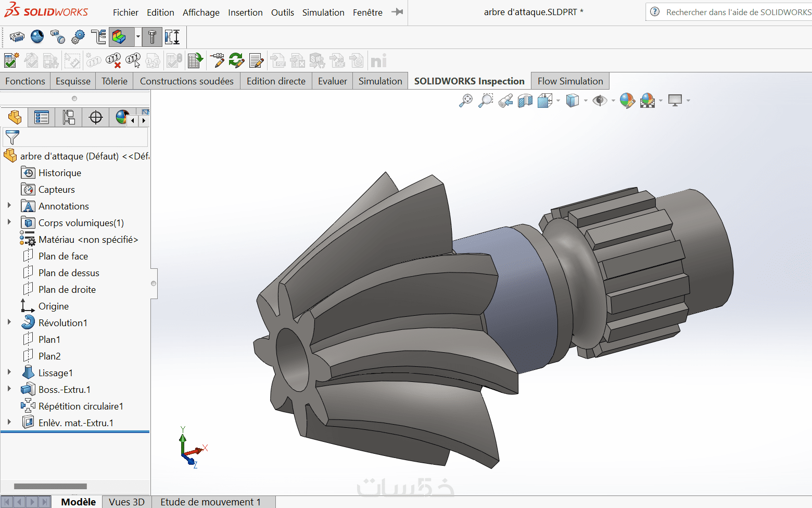Open the Insertion menu

[x=245, y=13]
